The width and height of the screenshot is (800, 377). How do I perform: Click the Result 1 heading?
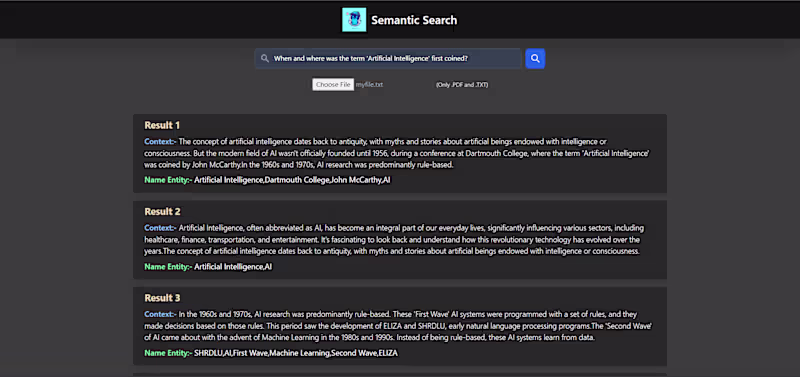[x=162, y=125]
